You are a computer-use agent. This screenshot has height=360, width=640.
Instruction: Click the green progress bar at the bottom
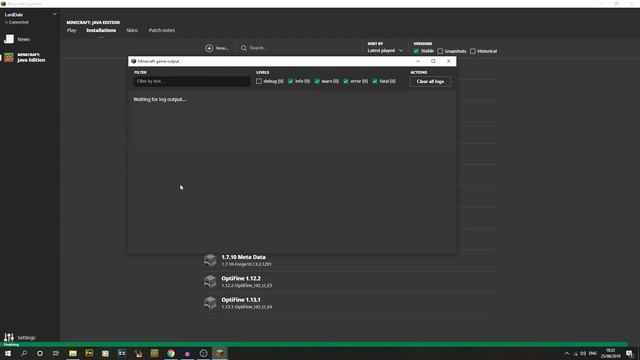pos(313,344)
